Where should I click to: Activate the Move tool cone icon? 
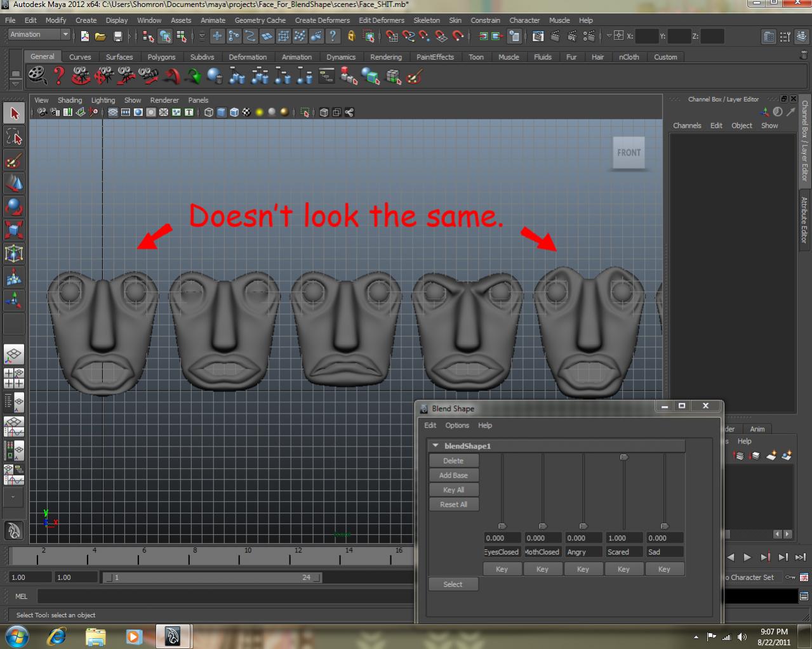click(x=14, y=183)
